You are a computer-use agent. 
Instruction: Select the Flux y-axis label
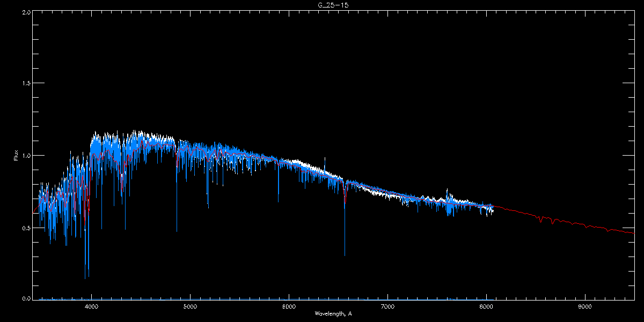coord(16,155)
